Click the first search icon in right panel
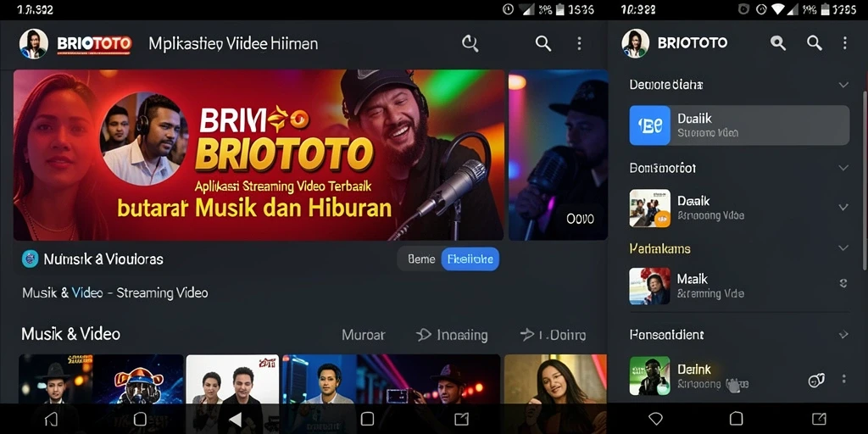This screenshot has height=434, width=868. [778, 43]
